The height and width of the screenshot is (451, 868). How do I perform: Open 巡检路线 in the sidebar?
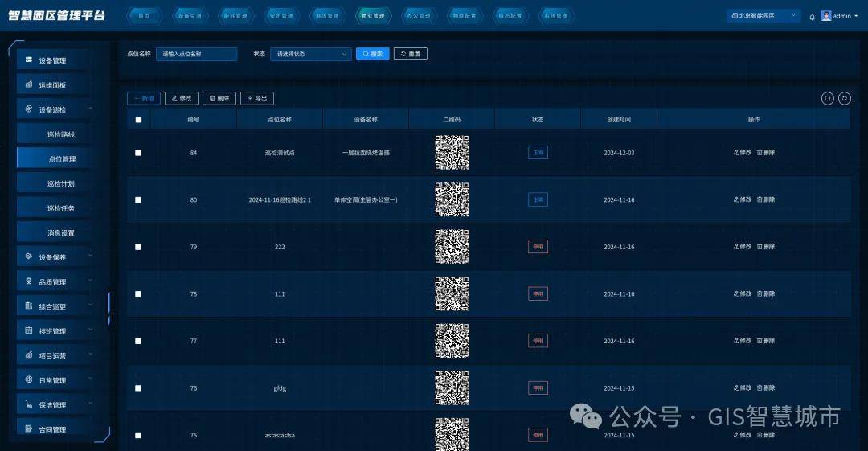(x=55, y=134)
